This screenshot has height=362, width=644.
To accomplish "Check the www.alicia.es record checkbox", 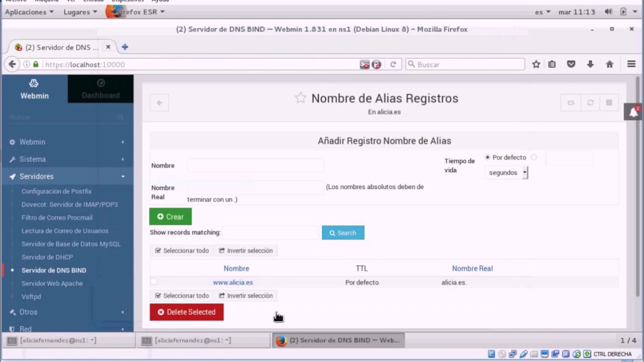I will click(x=154, y=282).
